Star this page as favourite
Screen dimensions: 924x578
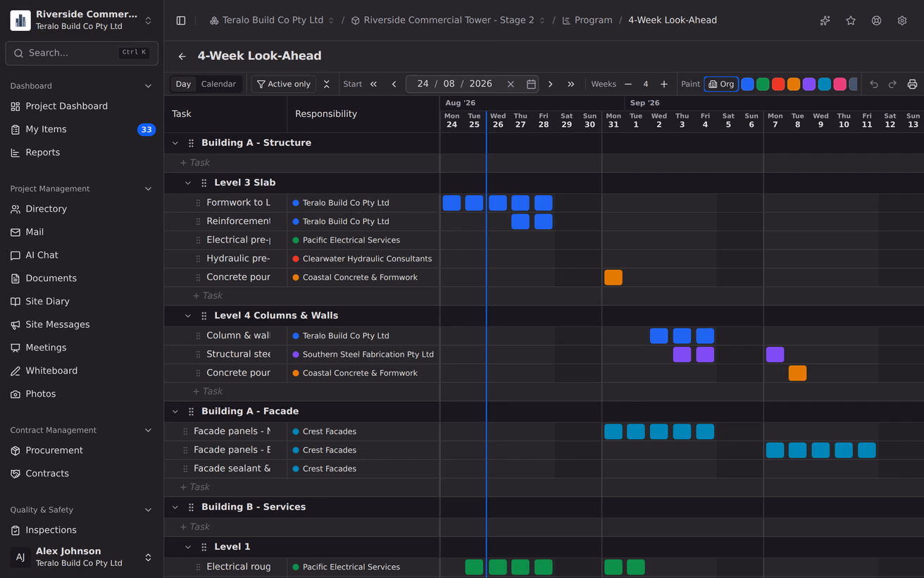click(851, 20)
